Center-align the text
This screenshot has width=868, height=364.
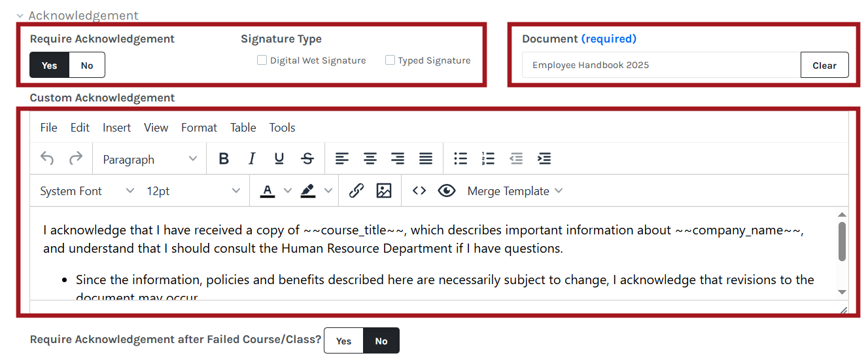370,158
